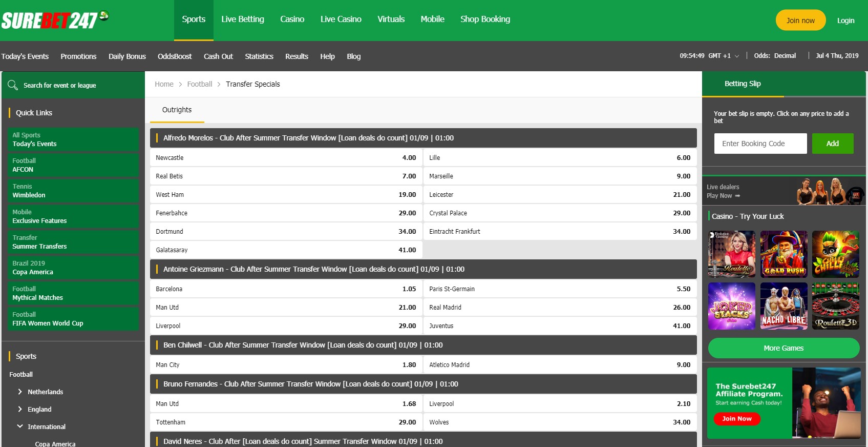Open the Mobile menu item
Viewport: 868px width, 447px height.
tap(433, 19)
